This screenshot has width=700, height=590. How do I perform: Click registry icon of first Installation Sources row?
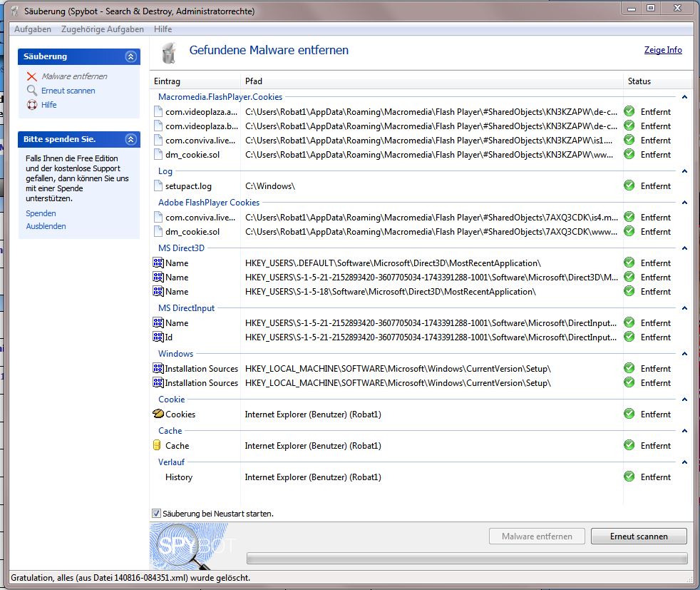158,368
